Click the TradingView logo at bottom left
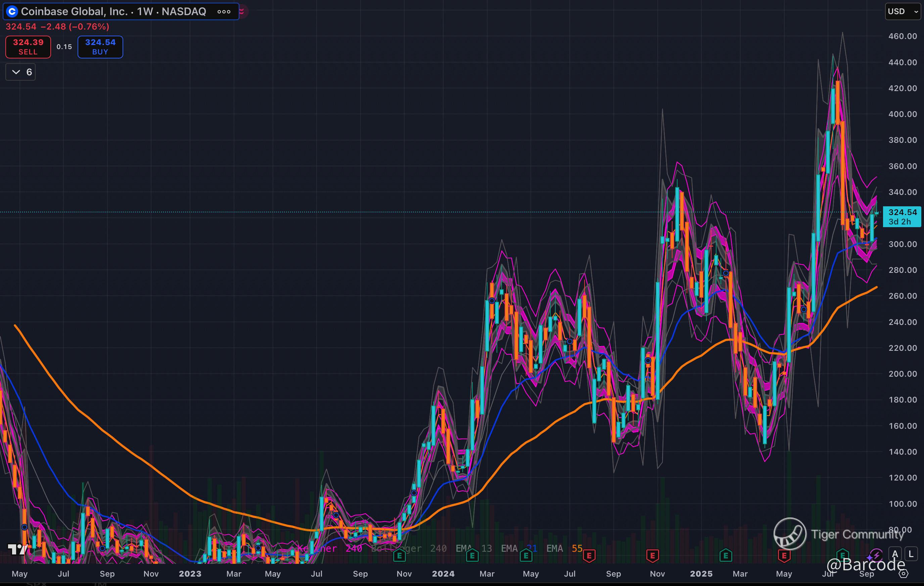 (x=18, y=549)
